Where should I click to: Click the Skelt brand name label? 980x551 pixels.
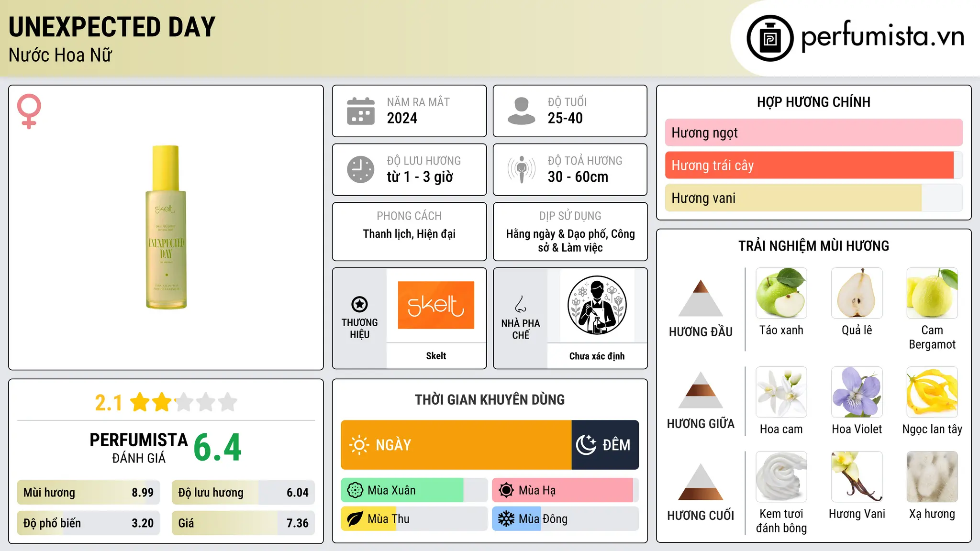pyautogui.click(x=436, y=356)
